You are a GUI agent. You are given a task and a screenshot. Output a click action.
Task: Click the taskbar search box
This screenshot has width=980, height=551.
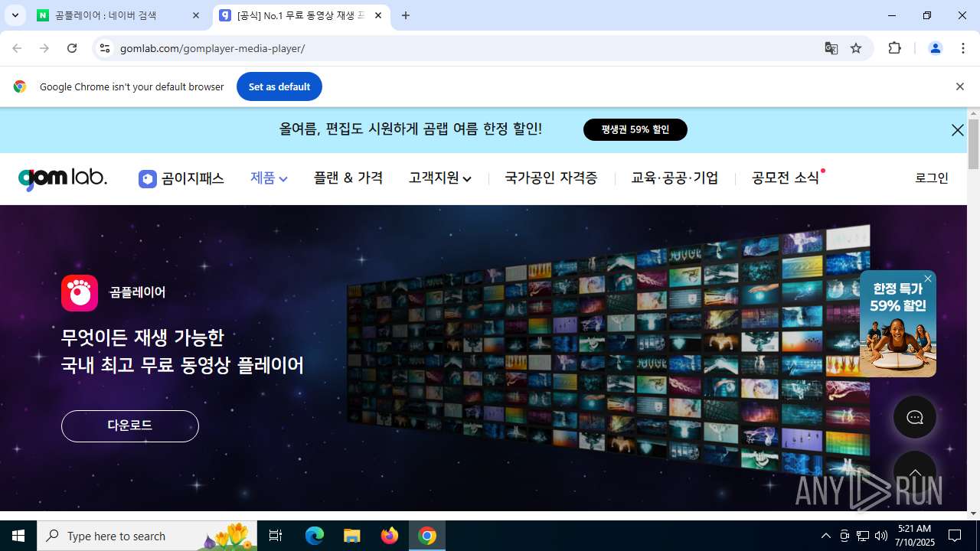pos(149,536)
